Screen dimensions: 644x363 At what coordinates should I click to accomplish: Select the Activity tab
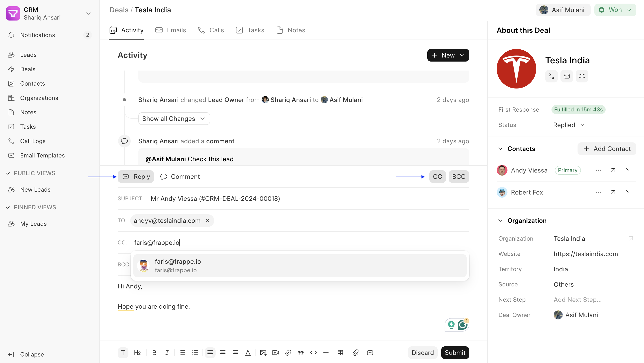(x=126, y=30)
